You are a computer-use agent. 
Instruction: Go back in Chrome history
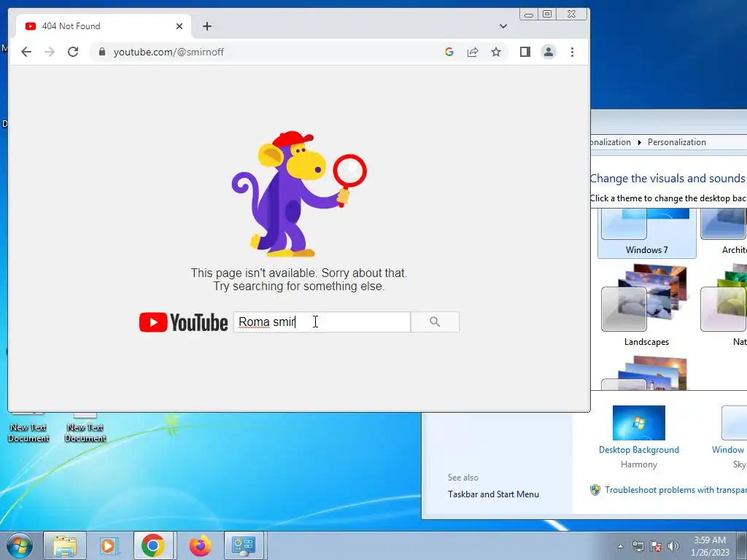pyautogui.click(x=26, y=52)
